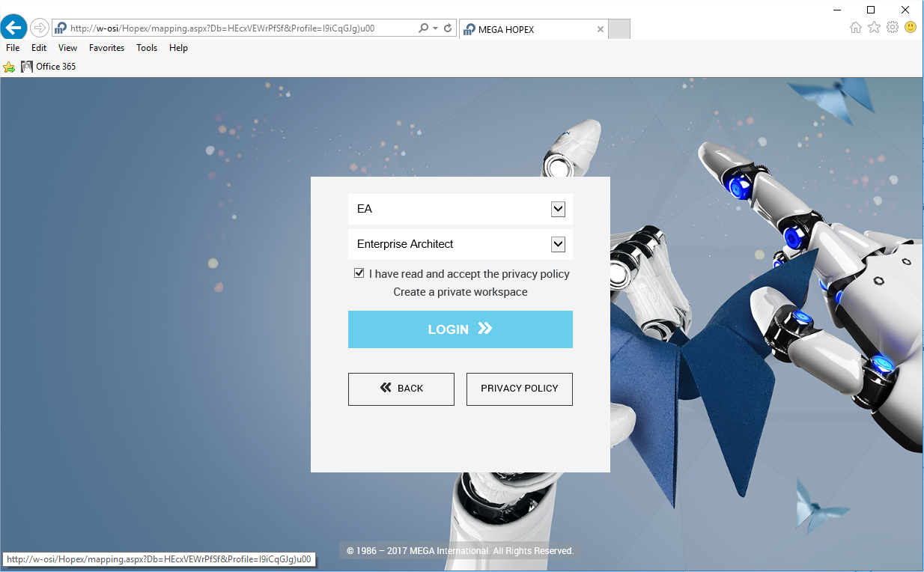Click the smiley feedback icon
924x572 pixels.
coord(911,28)
